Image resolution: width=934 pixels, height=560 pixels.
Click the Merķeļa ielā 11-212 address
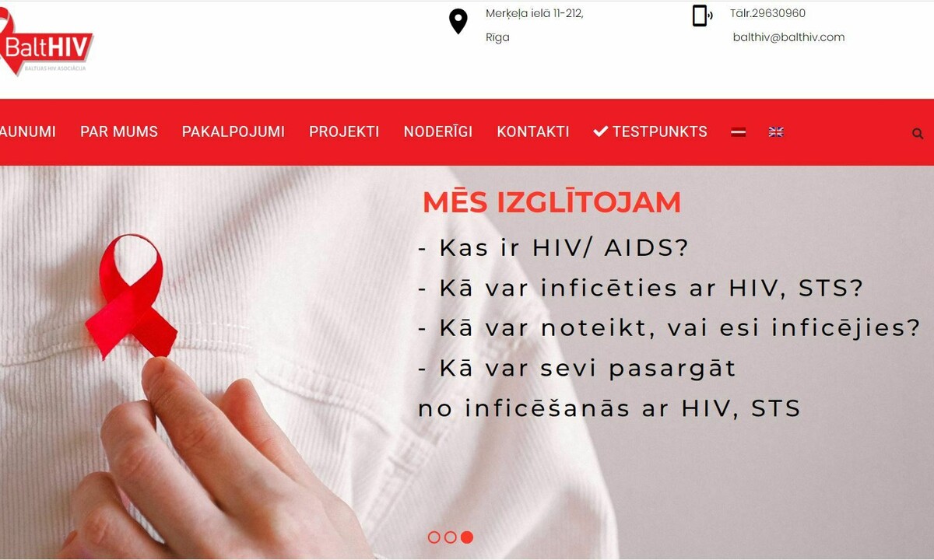pyautogui.click(x=535, y=13)
